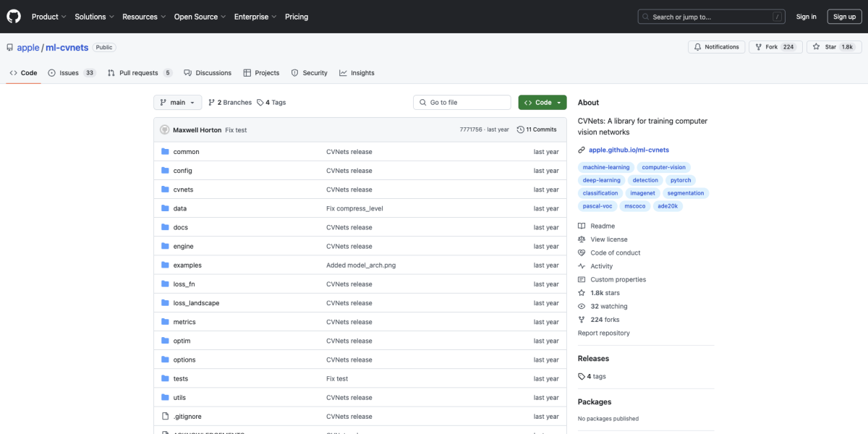Click the GitHub logo icon
Viewport: 868px width, 434px height.
click(14, 16)
